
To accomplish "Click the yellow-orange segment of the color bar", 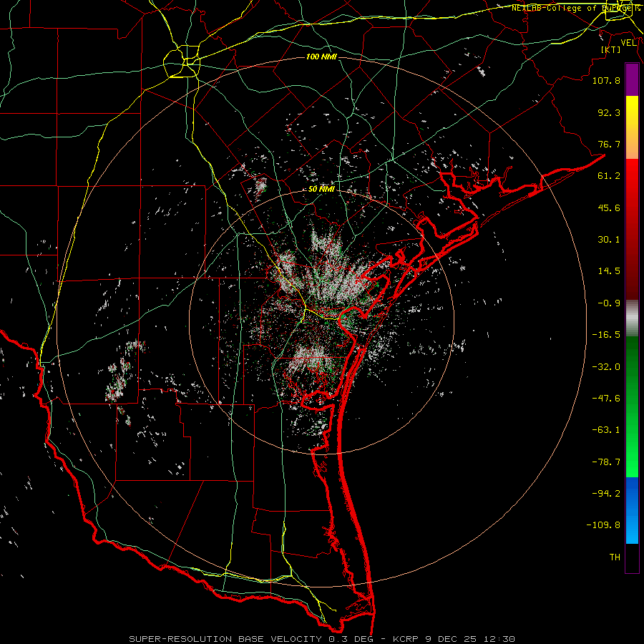I will pos(632,127).
